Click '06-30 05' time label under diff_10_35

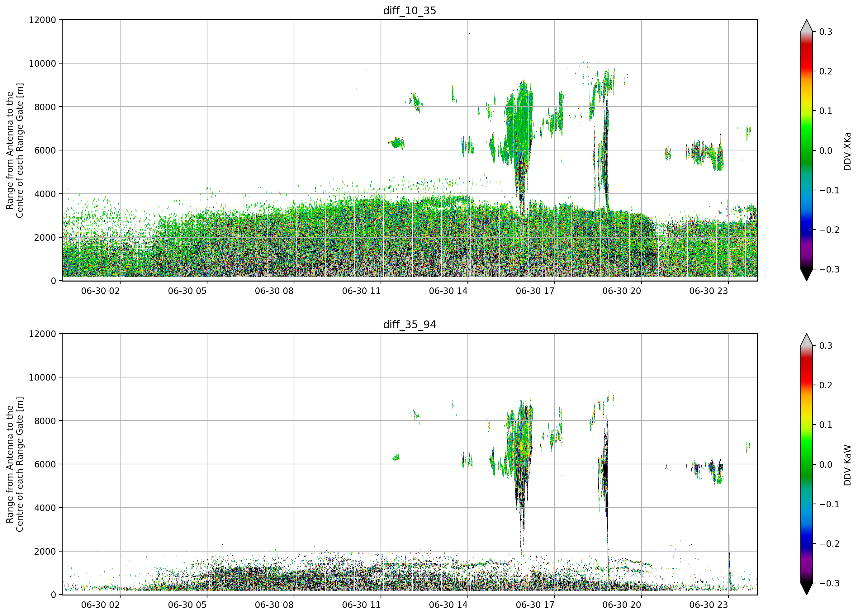(x=187, y=291)
